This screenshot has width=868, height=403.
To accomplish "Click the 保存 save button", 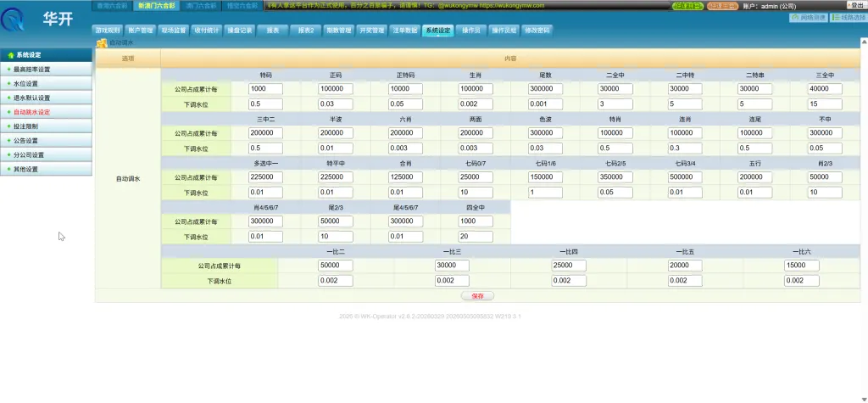I will [x=477, y=296].
